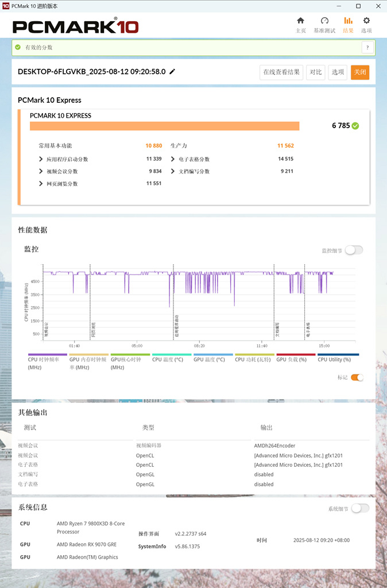Click the 文档编写 chart marker line

(274, 302)
